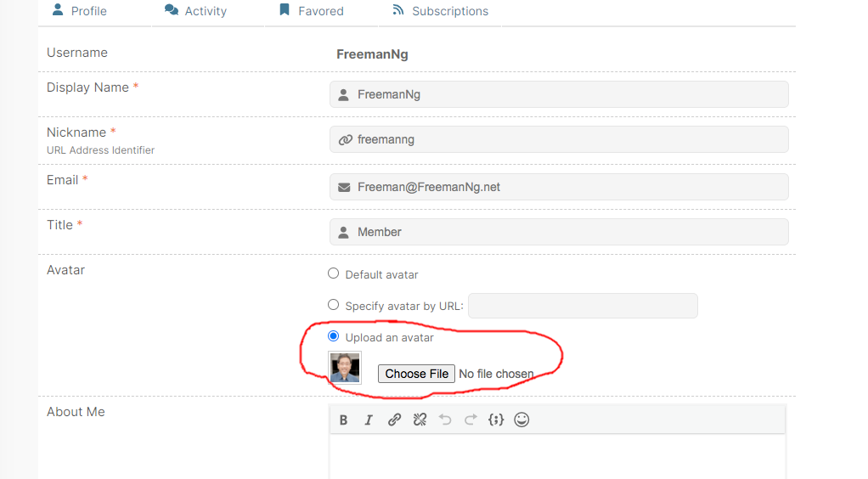Insert code block with braces icon
The width and height of the screenshot is (868, 479).
[496, 420]
